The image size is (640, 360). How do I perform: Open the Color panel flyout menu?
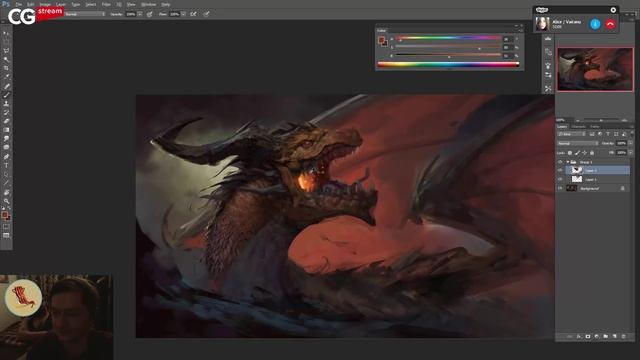pyautogui.click(x=520, y=31)
